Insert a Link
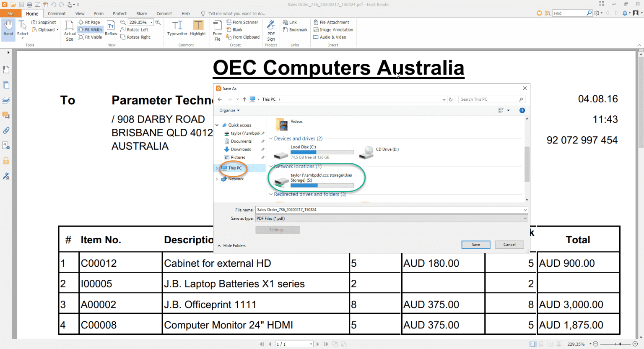Viewport: 644px width, 349px height. [x=290, y=22]
